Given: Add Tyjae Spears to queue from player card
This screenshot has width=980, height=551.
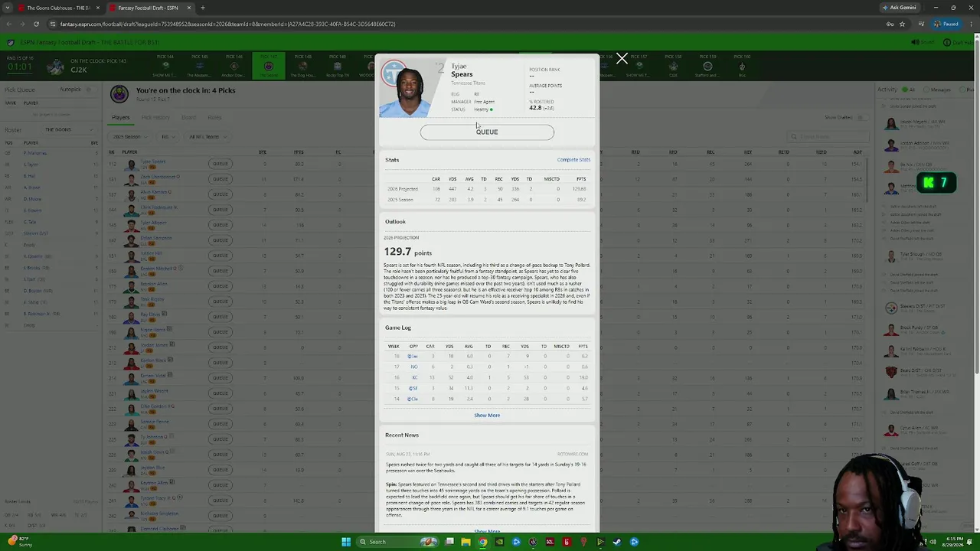Looking at the screenshot, I should pyautogui.click(x=487, y=132).
